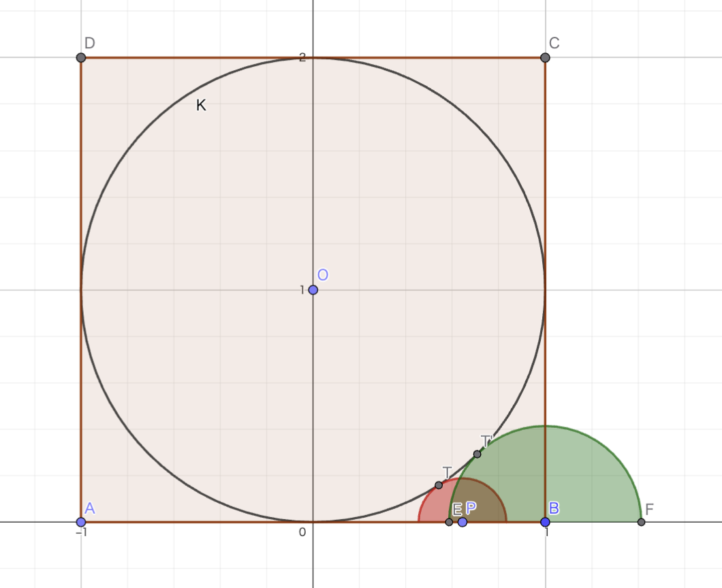Select point E near the red semicircle
Viewport: 722px width, 588px height.
point(448,521)
